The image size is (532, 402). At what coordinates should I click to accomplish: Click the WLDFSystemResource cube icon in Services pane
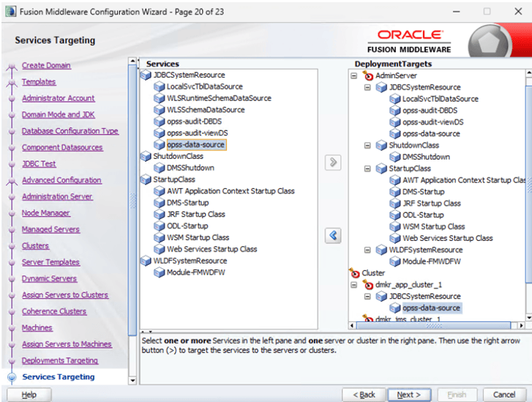point(146,261)
